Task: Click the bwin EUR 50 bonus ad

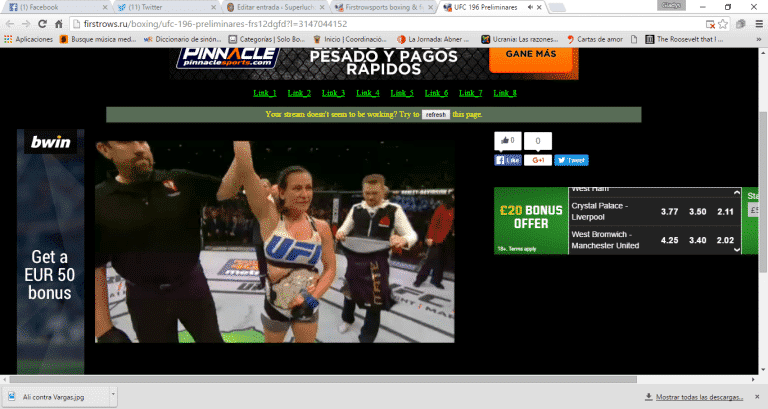Action: (x=50, y=252)
